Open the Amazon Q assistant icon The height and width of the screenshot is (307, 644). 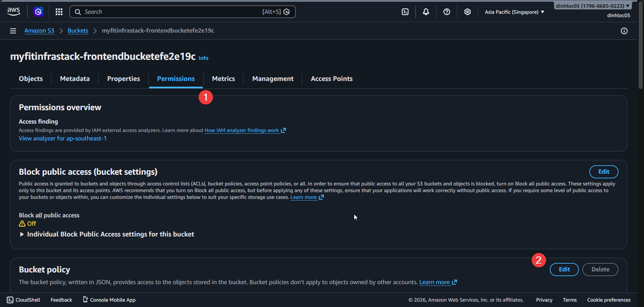click(38, 12)
